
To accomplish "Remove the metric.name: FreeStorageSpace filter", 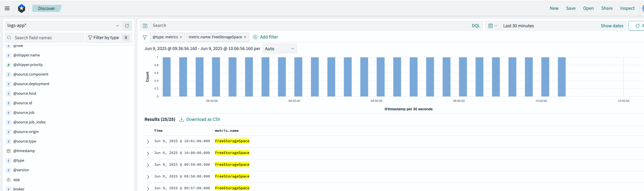I will point(245,37).
